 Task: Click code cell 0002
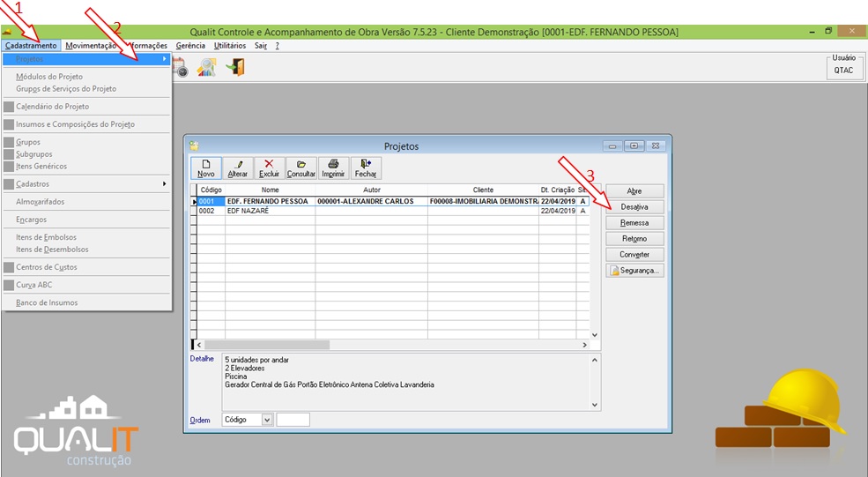point(211,211)
